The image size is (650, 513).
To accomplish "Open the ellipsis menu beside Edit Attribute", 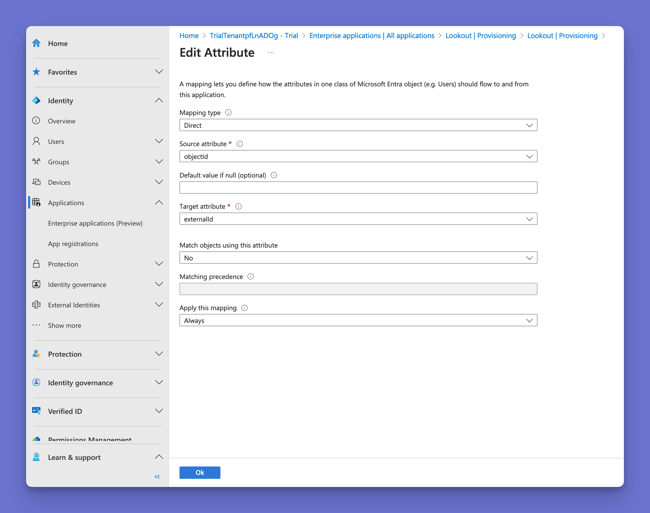I will click(271, 53).
